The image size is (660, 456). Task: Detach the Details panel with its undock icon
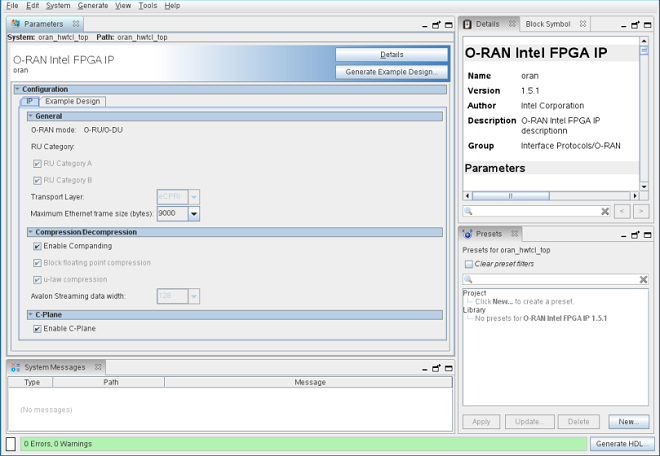pyautogui.click(x=635, y=25)
